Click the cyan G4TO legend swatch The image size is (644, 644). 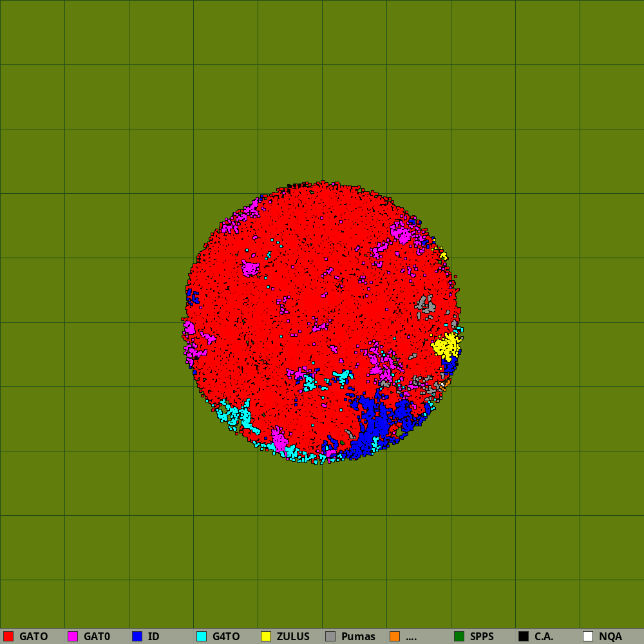[202, 636]
